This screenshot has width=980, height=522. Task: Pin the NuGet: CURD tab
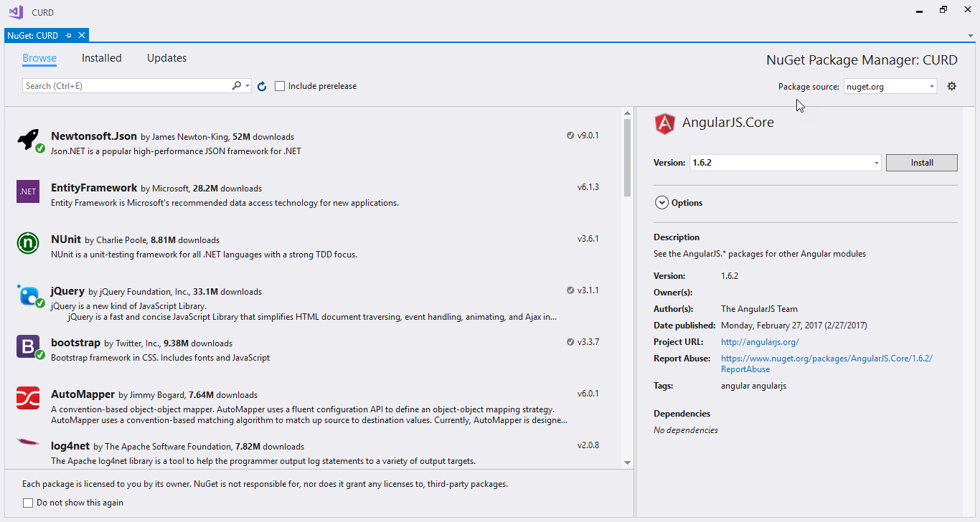point(69,35)
